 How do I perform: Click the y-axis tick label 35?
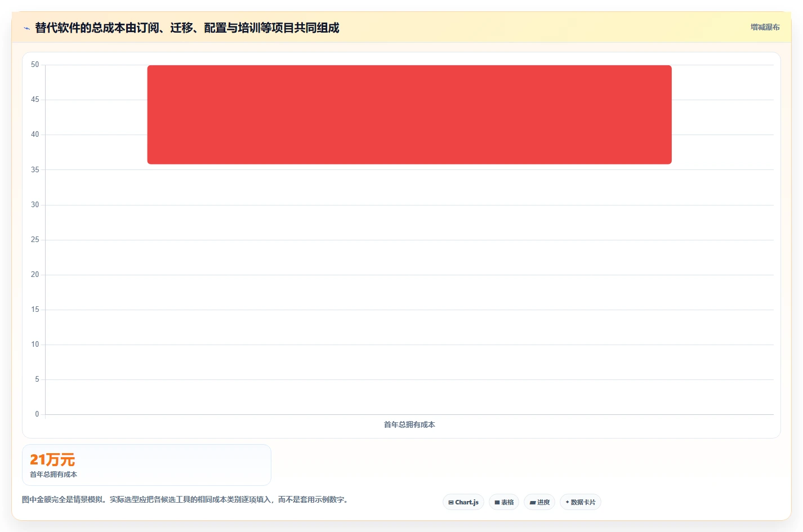pos(35,169)
